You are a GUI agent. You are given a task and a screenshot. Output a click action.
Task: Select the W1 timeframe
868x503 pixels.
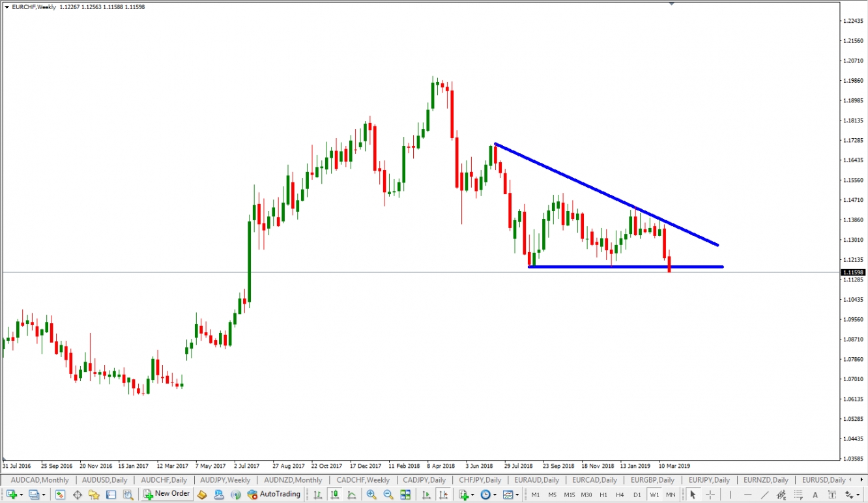coord(654,495)
